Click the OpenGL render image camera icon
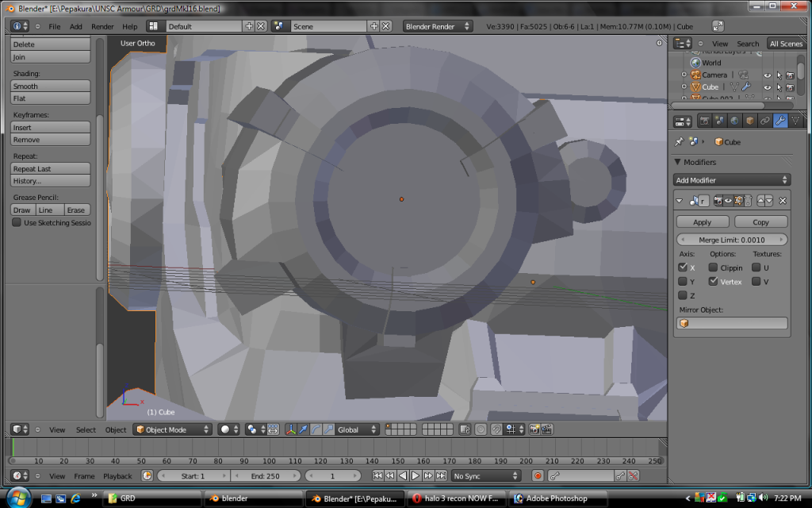The image size is (812, 508). pyautogui.click(x=534, y=429)
